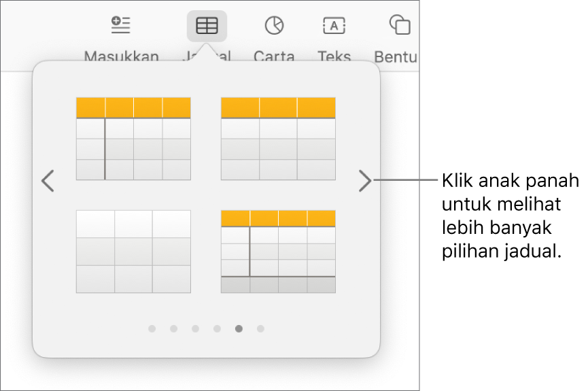Click the Bentuk shape icon
This screenshot has height=391, width=588.
point(399,26)
